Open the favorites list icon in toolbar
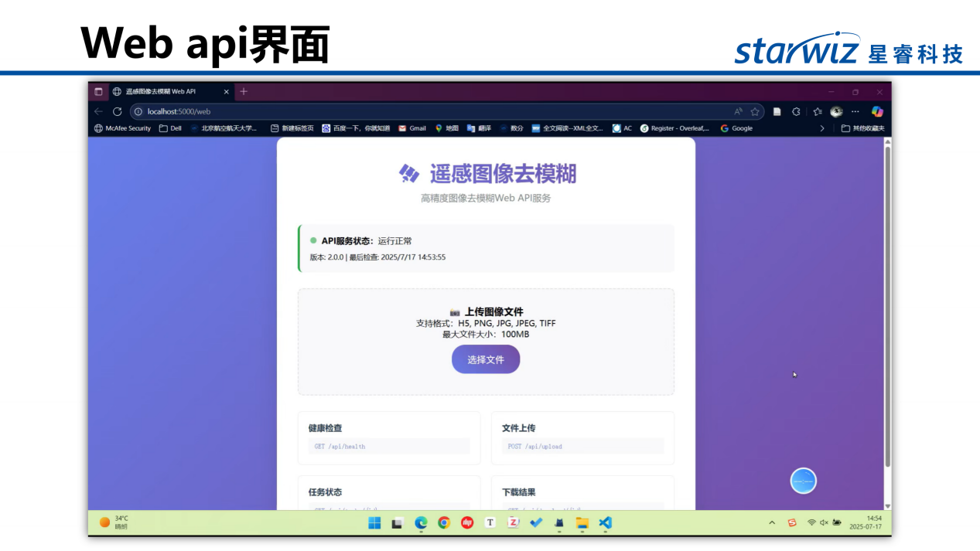 (x=817, y=111)
